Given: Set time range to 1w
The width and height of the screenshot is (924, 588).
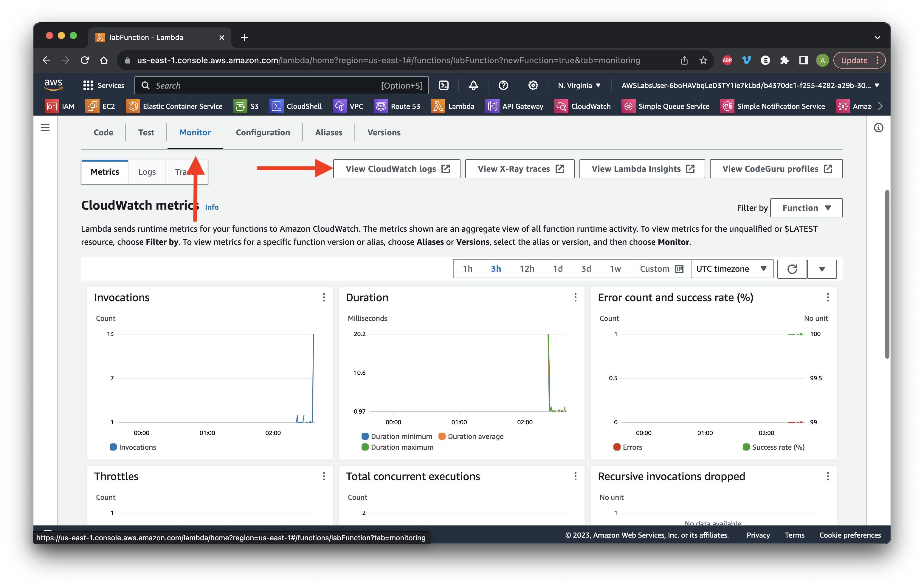Looking at the screenshot, I should (x=615, y=269).
